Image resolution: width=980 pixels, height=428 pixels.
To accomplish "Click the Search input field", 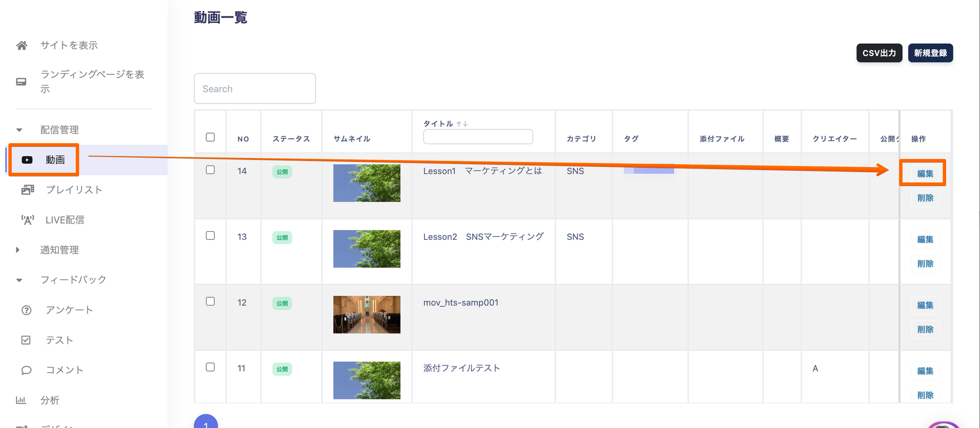I will pos(255,89).
